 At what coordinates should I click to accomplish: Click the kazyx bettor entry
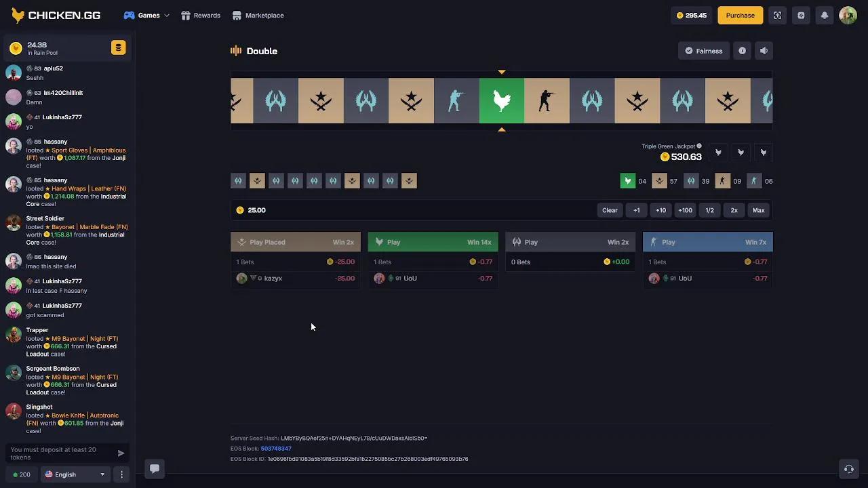pos(296,278)
